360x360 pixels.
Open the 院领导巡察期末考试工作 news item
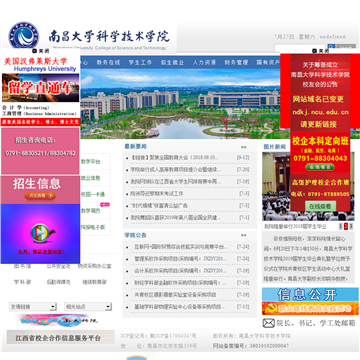pos(157,194)
